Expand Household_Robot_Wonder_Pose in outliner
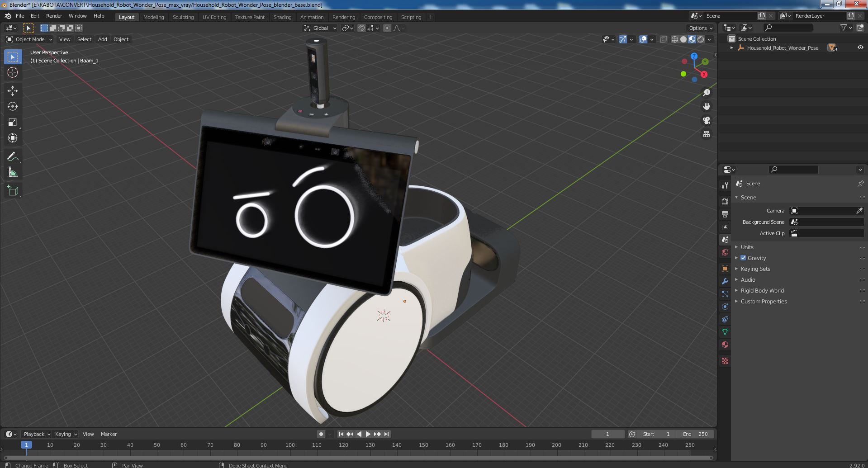 point(732,47)
